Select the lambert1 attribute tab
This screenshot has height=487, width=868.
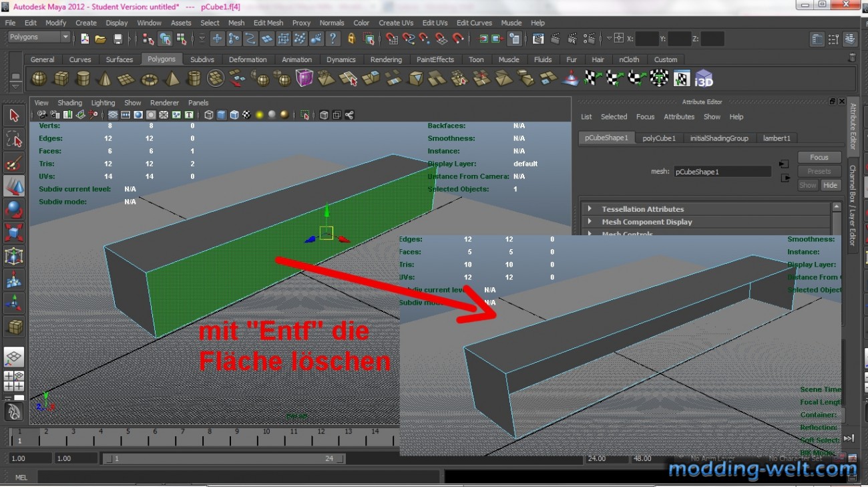(777, 138)
